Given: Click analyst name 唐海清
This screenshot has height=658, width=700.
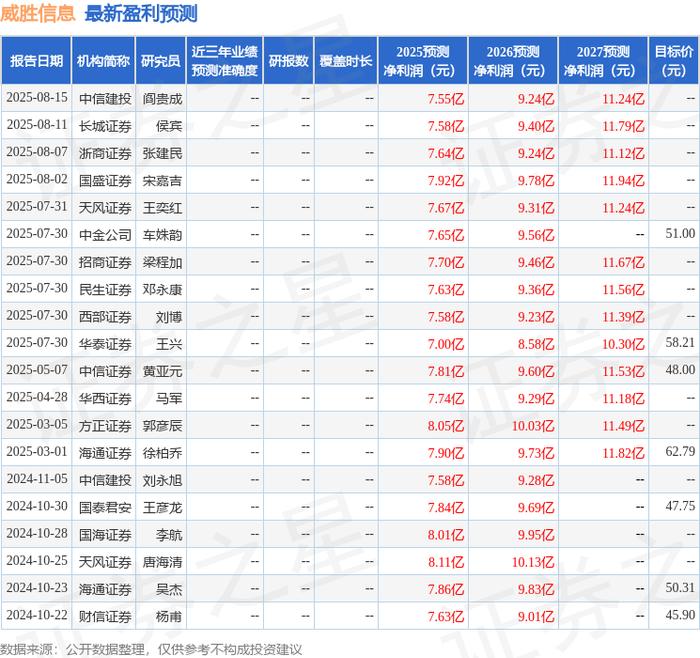Looking at the screenshot, I should point(162,562).
